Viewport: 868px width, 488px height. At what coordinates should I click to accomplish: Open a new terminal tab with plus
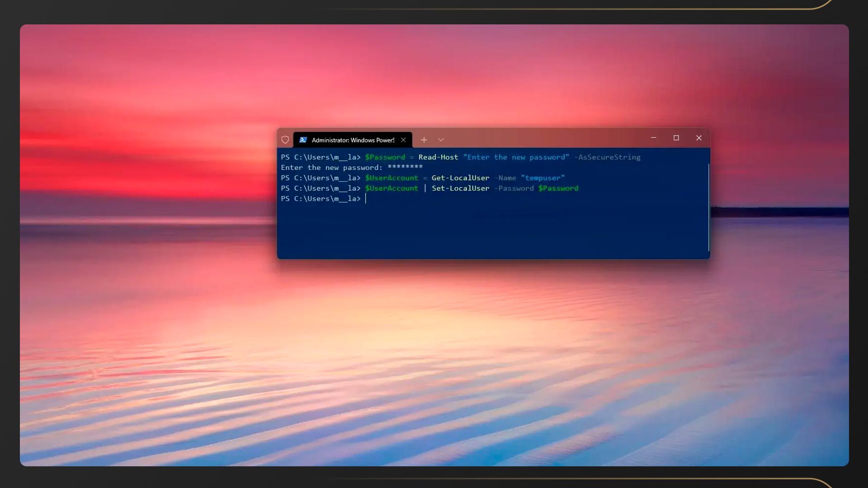(x=424, y=140)
